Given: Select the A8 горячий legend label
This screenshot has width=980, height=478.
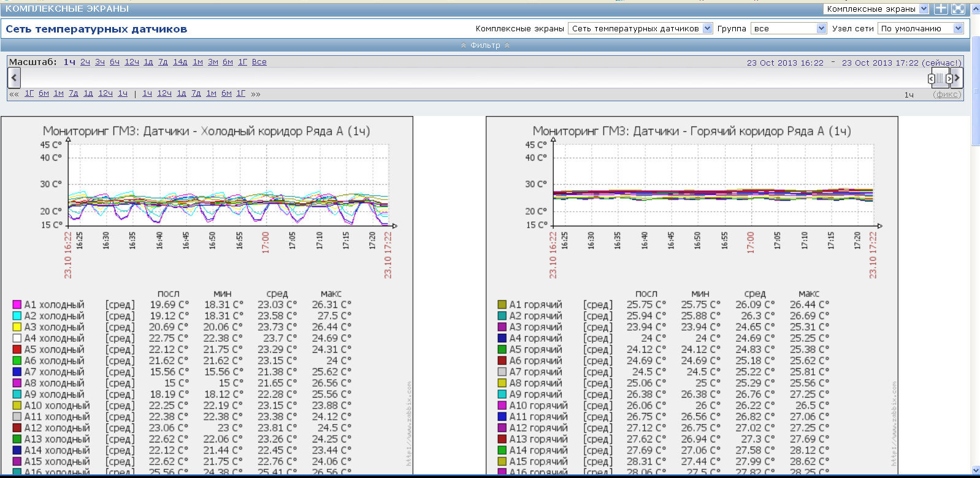Looking at the screenshot, I should [x=535, y=383].
